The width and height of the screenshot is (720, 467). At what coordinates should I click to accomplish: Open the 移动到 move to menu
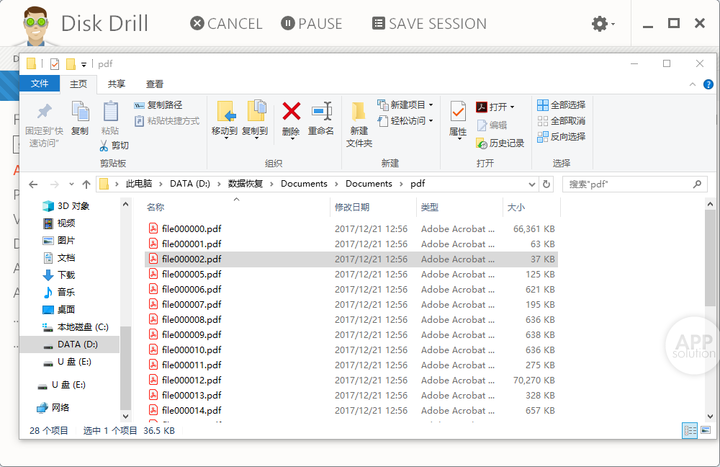[225, 120]
